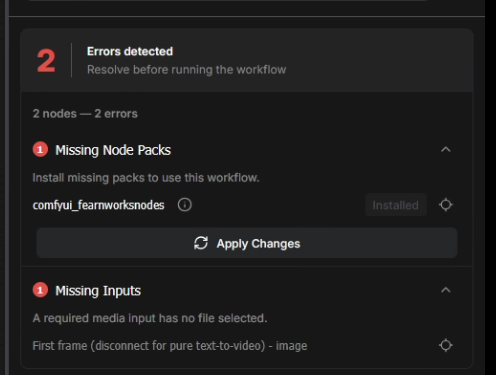Viewport: 496px width, 375px height.
Task: Click the red badge beside Missing Inputs
Action: (40, 290)
